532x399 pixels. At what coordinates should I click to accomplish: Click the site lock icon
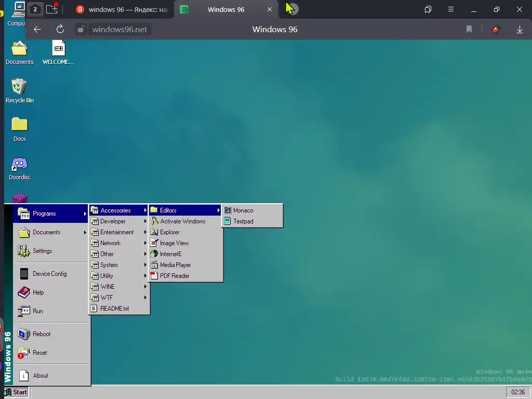(81, 30)
